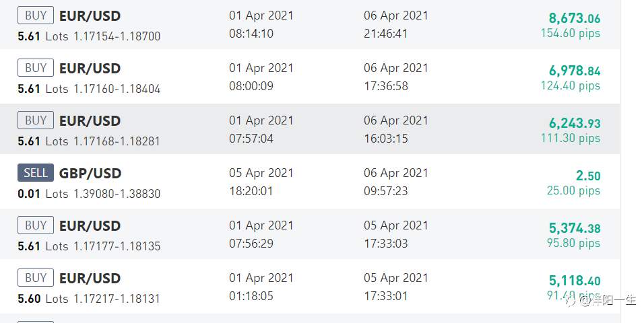The width and height of the screenshot is (644, 323).
Task: Select the 6,243.93 profit value
Action: pos(575,123)
